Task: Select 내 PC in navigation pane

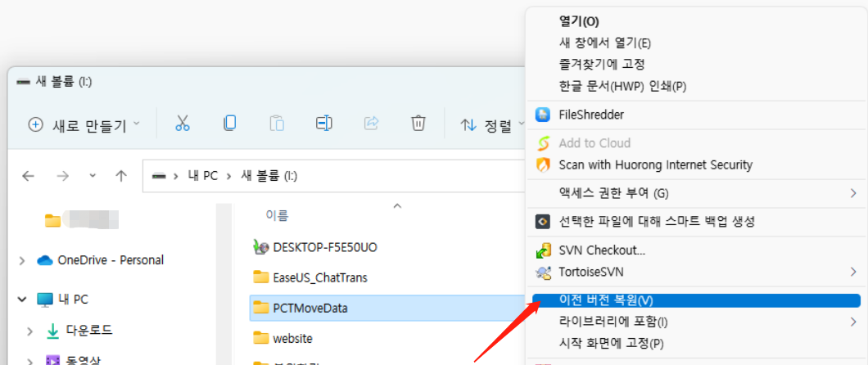Action: 73,300
